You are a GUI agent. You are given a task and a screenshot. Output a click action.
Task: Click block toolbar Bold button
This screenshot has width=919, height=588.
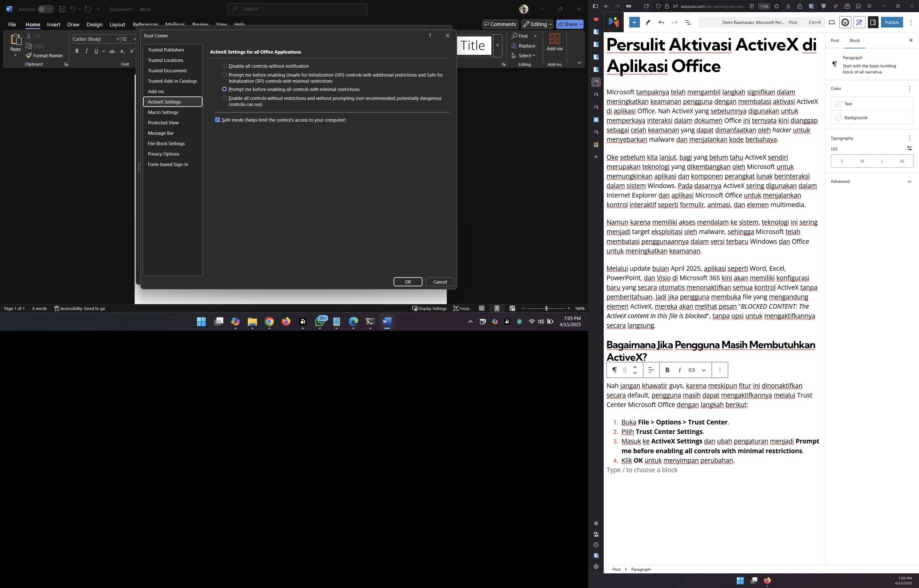pos(668,370)
